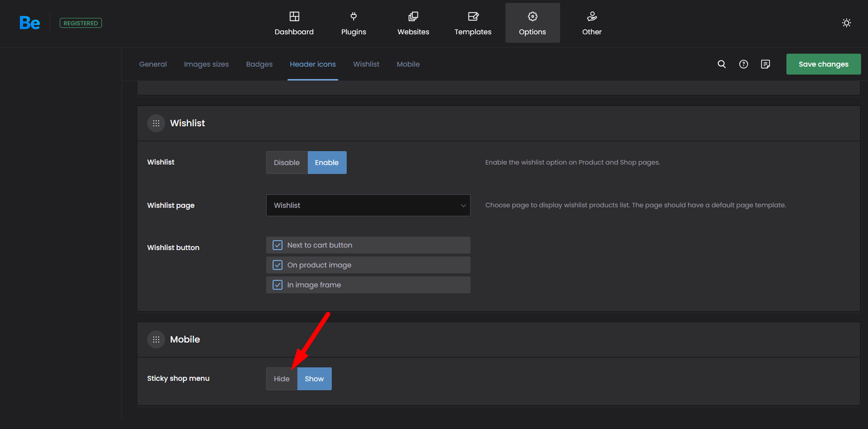Open the help question mark icon

pos(743,64)
